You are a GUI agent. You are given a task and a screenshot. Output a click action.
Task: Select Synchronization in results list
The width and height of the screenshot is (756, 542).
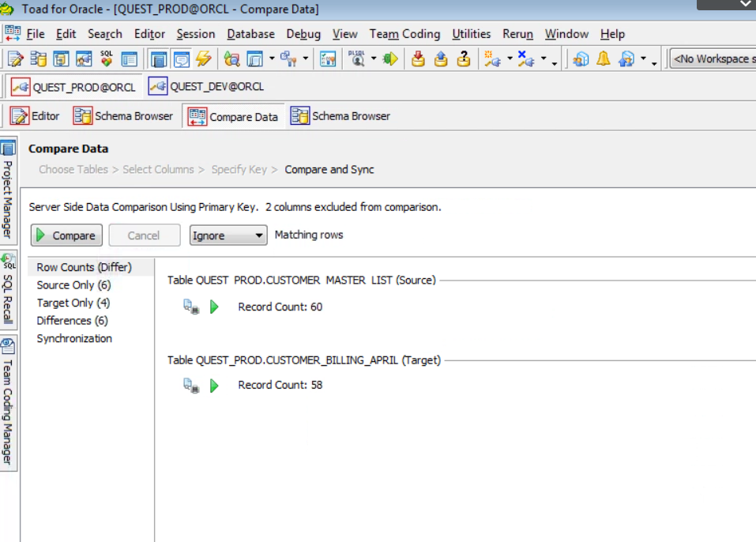[x=74, y=338]
